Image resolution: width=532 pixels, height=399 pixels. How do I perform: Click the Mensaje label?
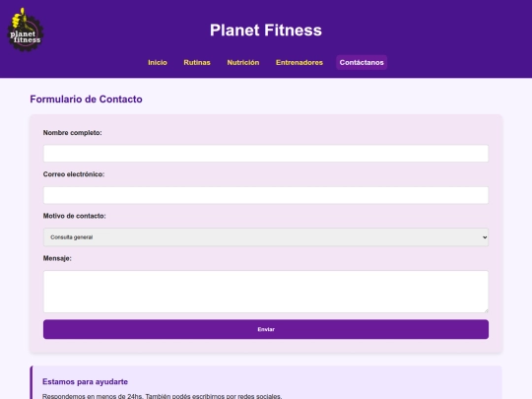click(57, 258)
